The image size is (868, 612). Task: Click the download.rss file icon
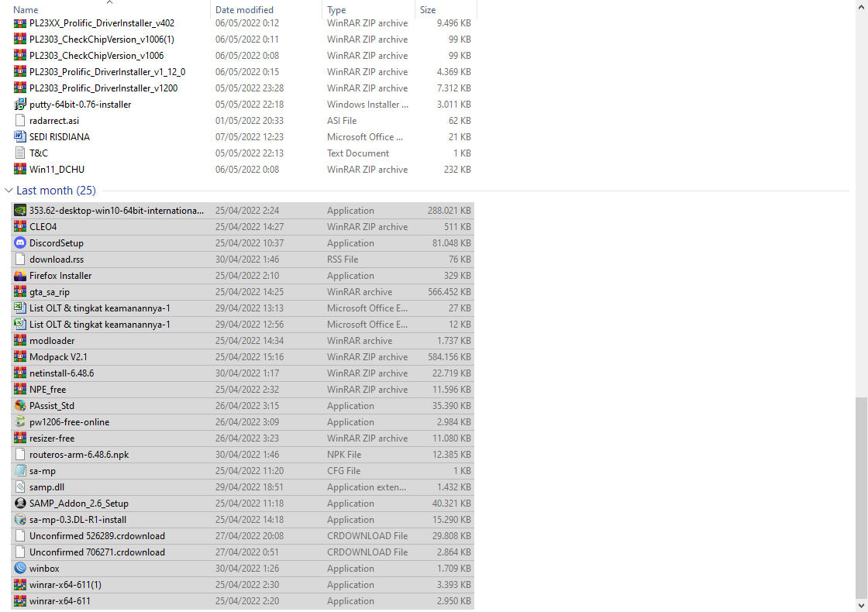tap(20, 260)
